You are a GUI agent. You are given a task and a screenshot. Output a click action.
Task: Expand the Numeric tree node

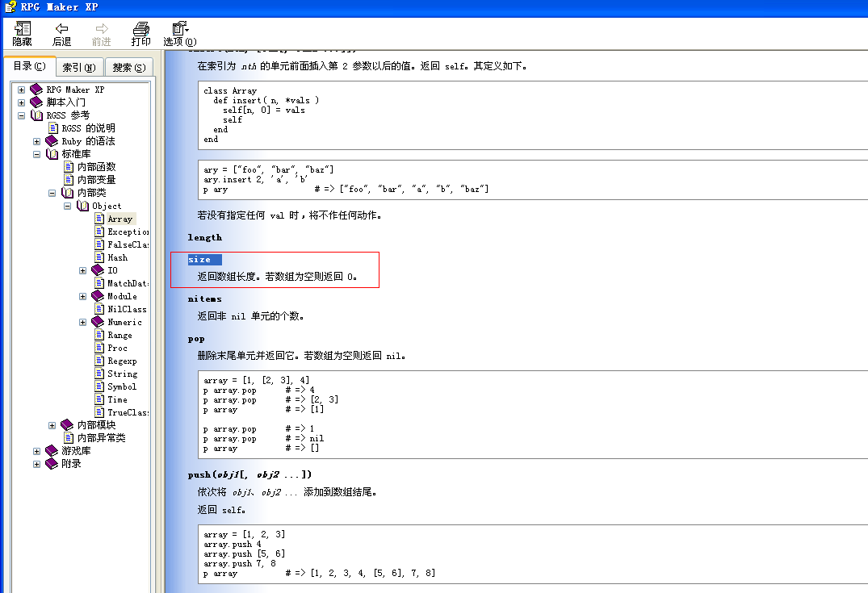[x=83, y=322]
